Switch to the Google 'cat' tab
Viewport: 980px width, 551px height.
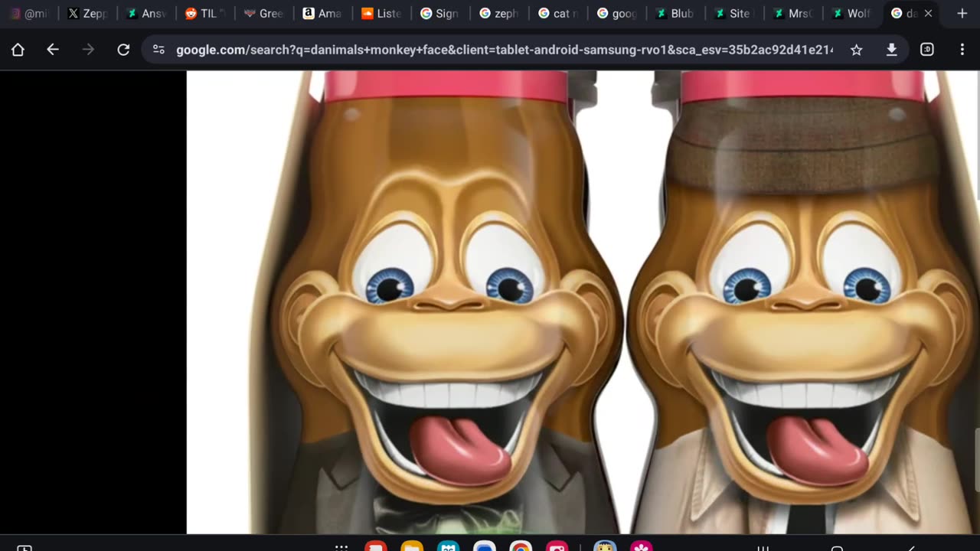[560, 13]
